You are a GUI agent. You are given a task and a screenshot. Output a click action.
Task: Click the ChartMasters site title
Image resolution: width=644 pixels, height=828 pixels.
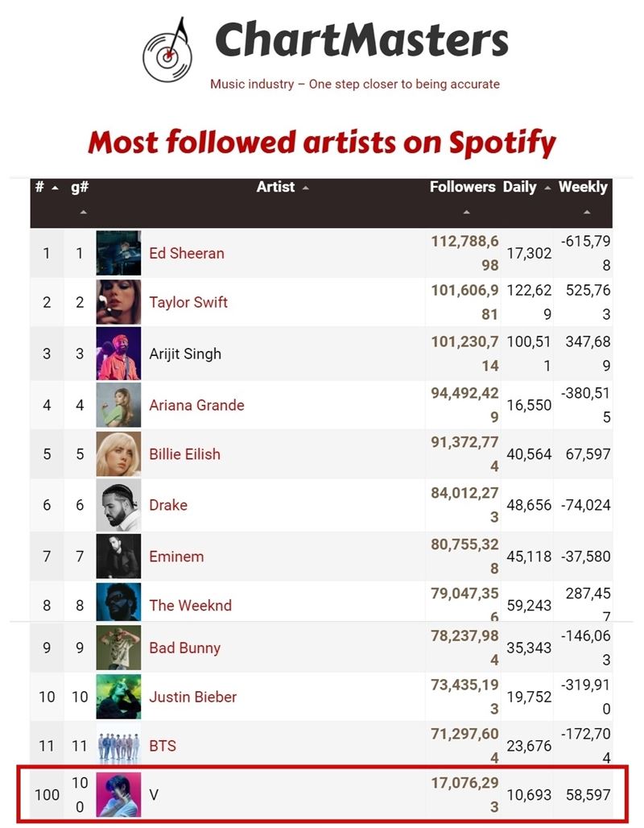pos(361,39)
